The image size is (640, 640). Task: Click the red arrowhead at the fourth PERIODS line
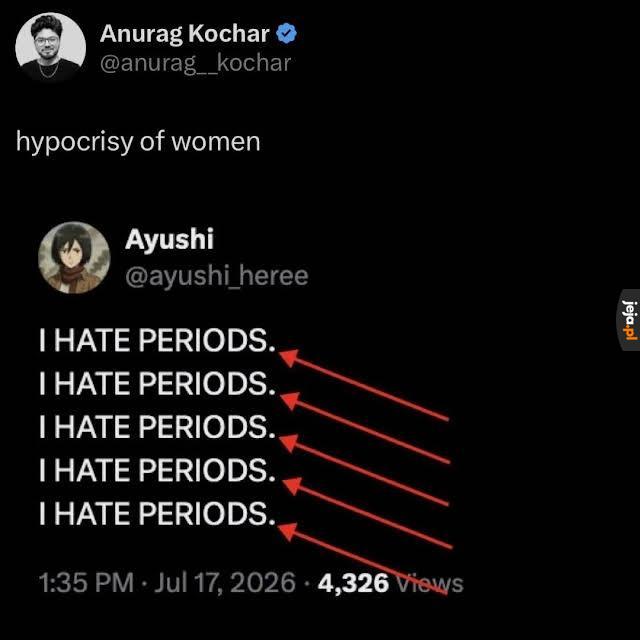(292, 486)
